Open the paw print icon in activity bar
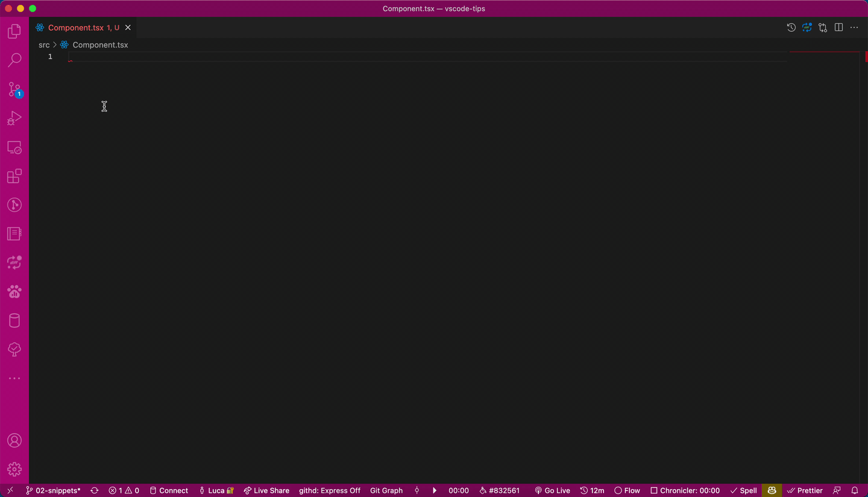Viewport: 868px width, 497px height. tap(14, 292)
